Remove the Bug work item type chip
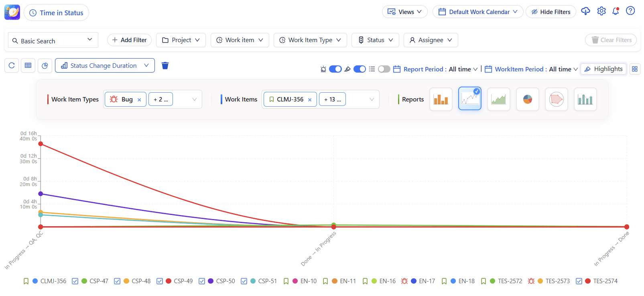This screenshot has height=296, width=644. [139, 100]
